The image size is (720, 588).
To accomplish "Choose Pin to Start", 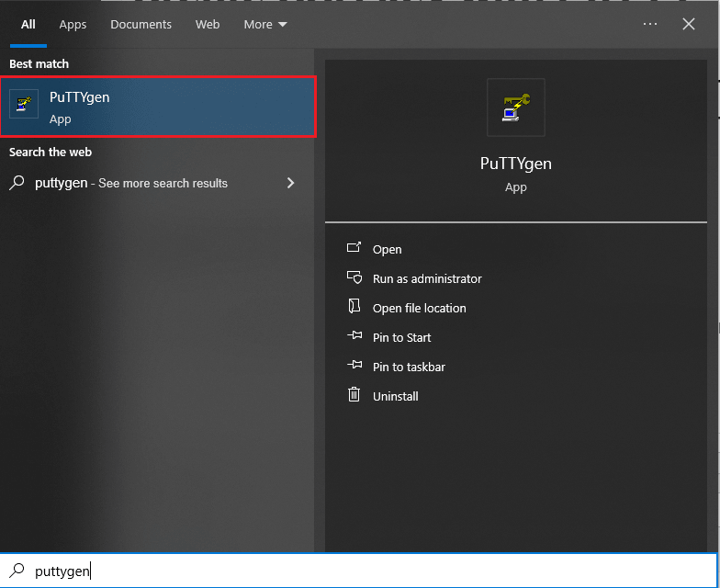I will click(x=402, y=338).
